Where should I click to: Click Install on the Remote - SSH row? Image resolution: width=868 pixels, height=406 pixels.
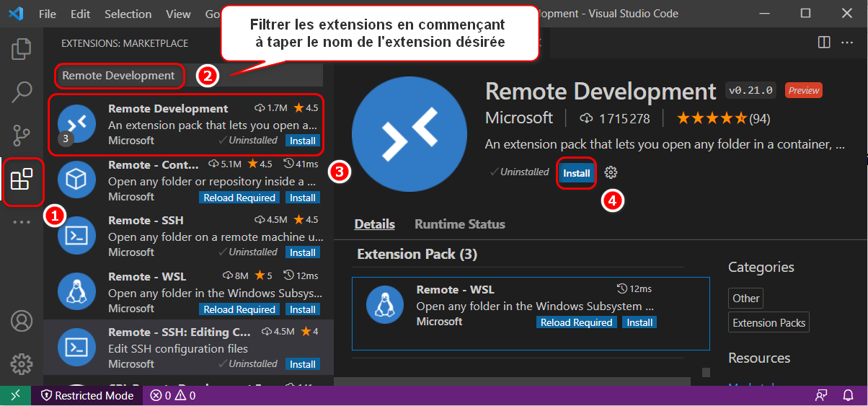[302, 252]
